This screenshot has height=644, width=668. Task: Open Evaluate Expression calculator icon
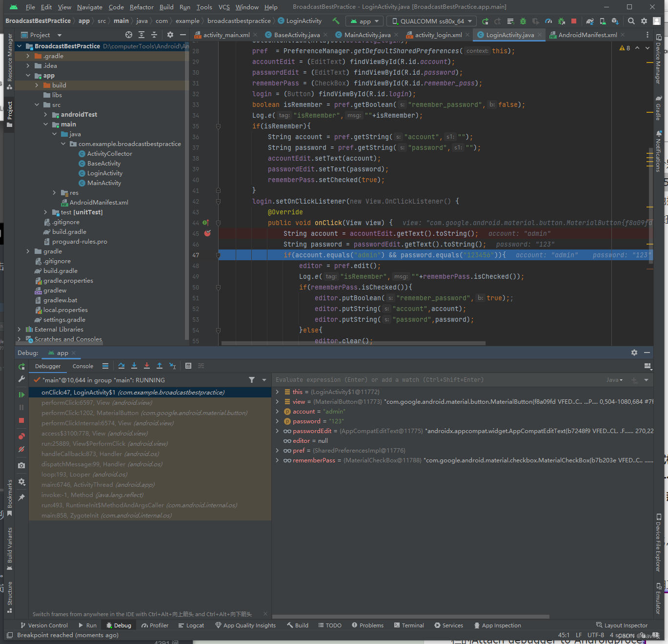point(188,366)
